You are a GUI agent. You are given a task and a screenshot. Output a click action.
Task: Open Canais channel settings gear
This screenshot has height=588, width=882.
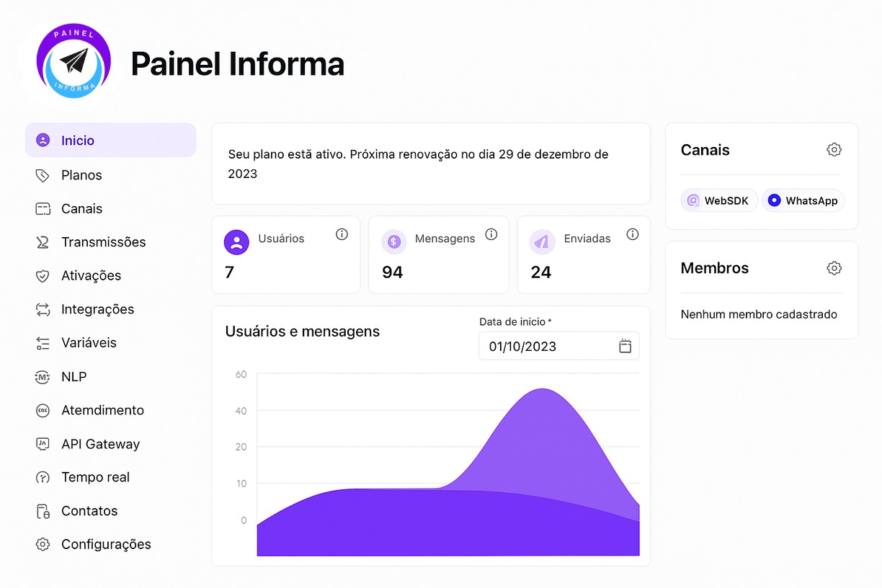(834, 149)
